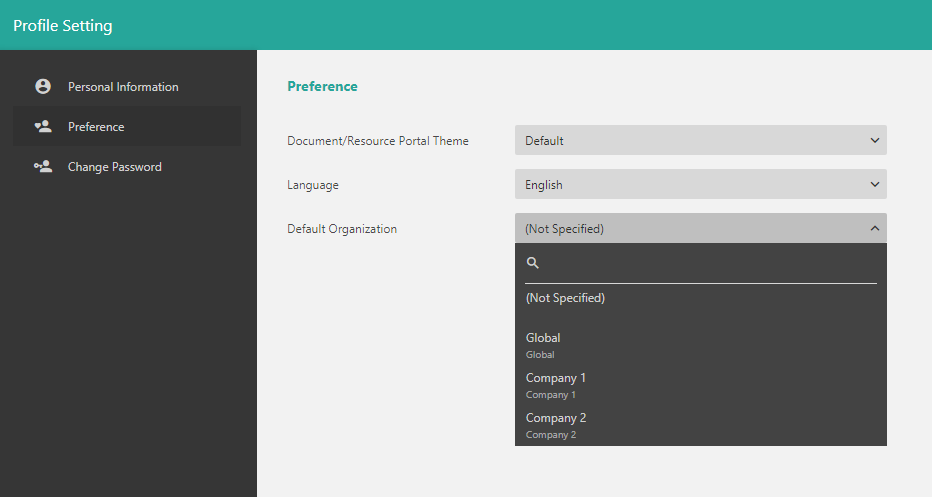Select (Not Specified) option in list
Image resolution: width=932 pixels, height=497 pixels.
[x=566, y=298]
